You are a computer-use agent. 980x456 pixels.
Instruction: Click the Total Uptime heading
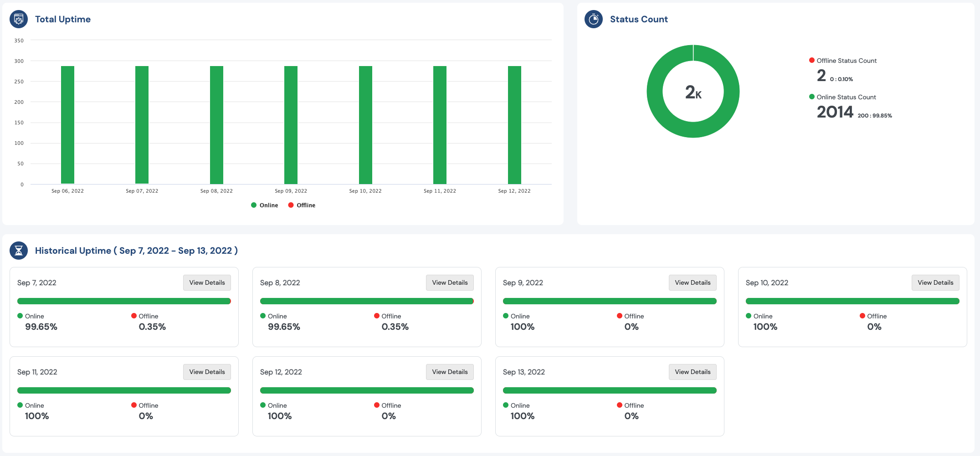(63, 19)
